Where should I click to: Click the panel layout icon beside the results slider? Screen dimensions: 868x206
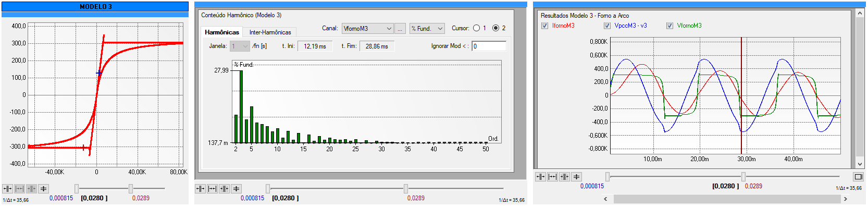858,177
